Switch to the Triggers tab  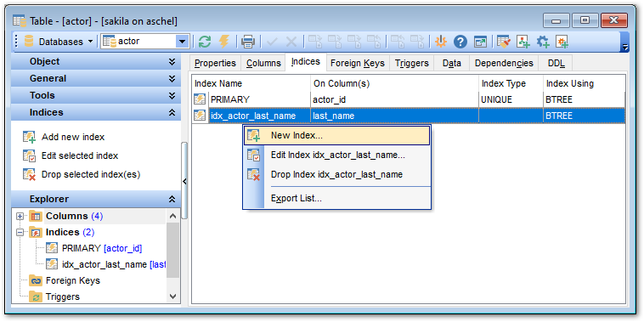coord(412,63)
